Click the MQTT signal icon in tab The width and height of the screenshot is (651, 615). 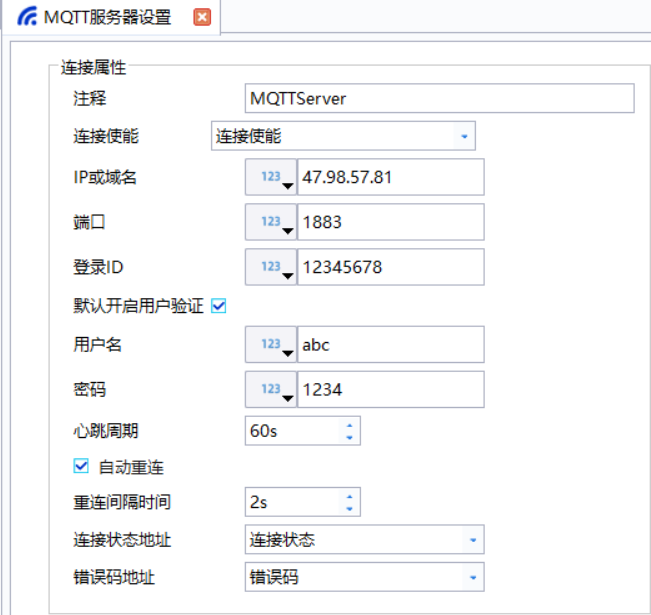click(x=27, y=17)
